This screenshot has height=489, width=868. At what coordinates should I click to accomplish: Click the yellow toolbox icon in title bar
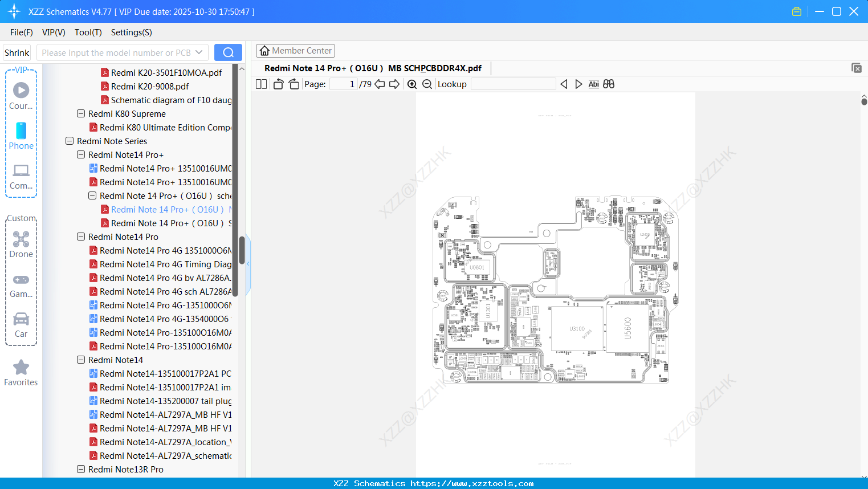pos(797,11)
